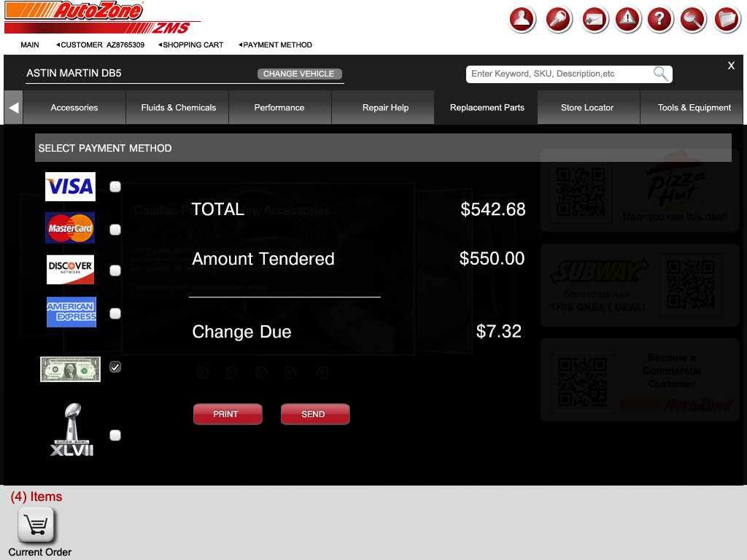The height and width of the screenshot is (560, 747).
Task: Click the red magnifier search icon
Action: click(x=693, y=20)
